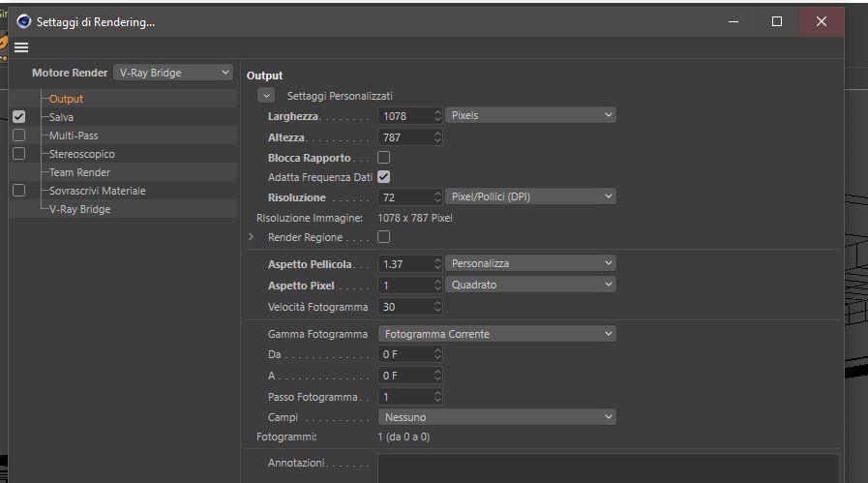Open the Campi Nessuno dropdown
Screen dimensions: 868x483
(497, 417)
